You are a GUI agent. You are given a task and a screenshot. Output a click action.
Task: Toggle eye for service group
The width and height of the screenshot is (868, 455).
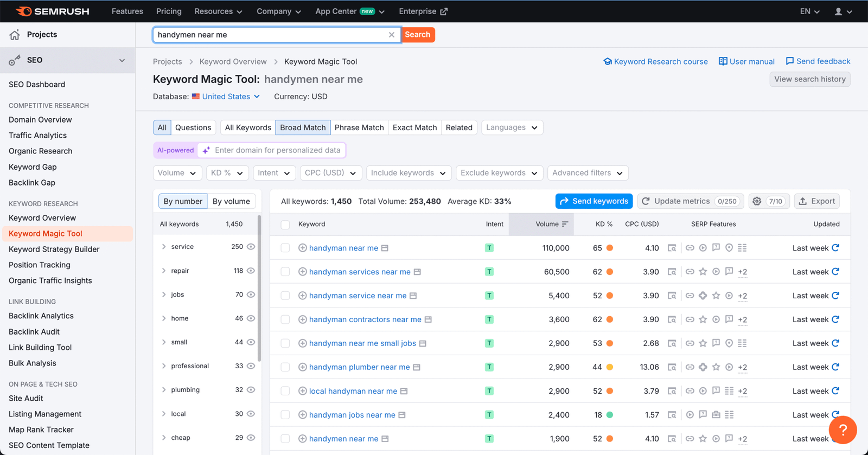pyautogui.click(x=251, y=247)
